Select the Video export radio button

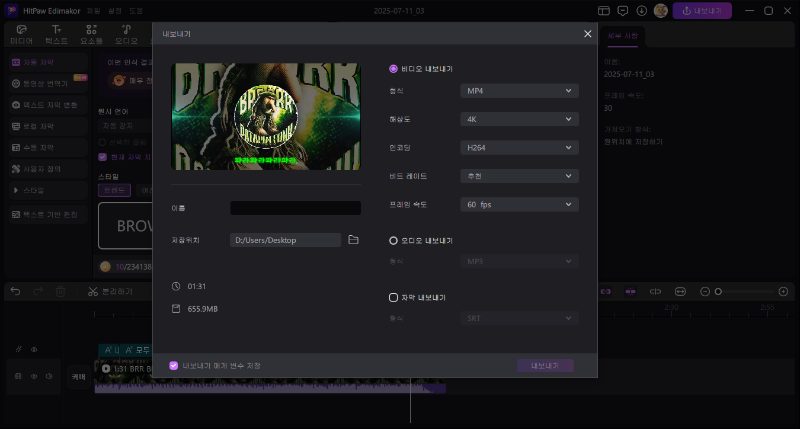[x=393, y=69]
